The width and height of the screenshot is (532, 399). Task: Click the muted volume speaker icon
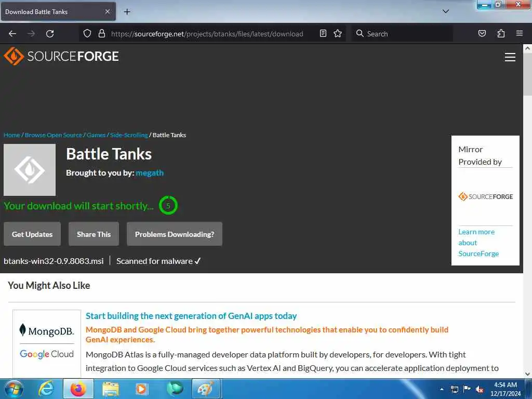[x=480, y=389]
